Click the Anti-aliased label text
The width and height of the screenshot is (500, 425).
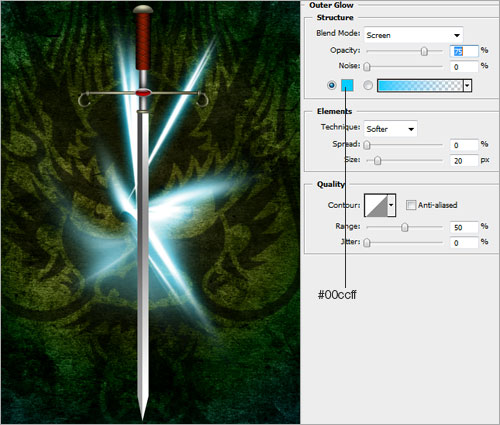[437, 205]
